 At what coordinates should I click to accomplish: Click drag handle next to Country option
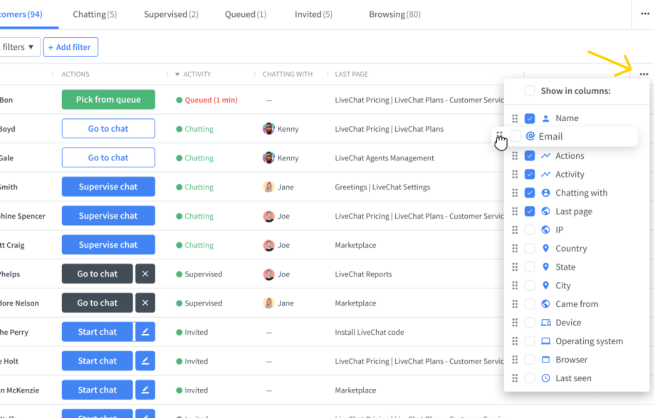coord(515,249)
